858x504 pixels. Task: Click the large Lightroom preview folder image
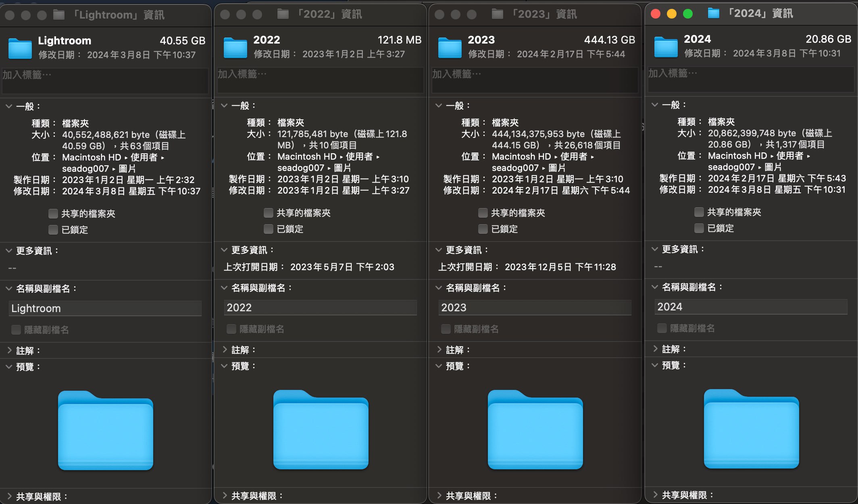pyautogui.click(x=106, y=430)
